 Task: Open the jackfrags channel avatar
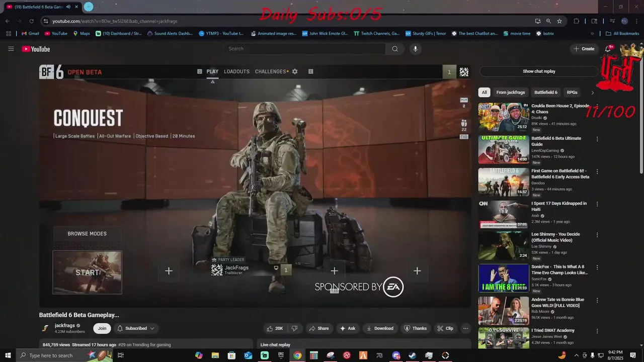click(x=45, y=328)
